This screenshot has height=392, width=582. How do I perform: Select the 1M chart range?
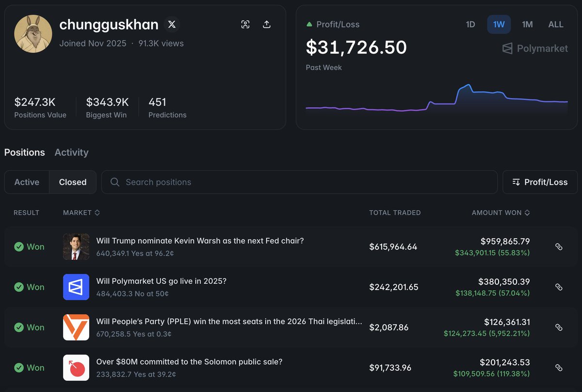coord(527,24)
